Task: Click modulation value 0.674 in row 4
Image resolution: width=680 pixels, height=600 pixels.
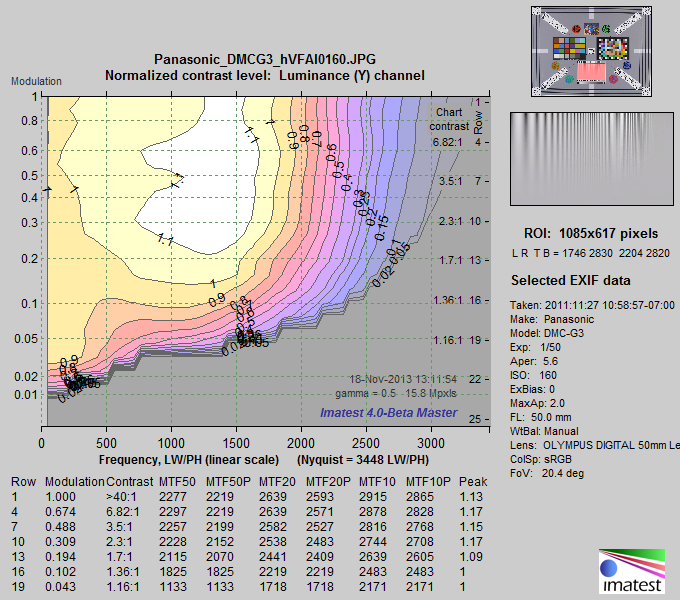Action: point(60,512)
